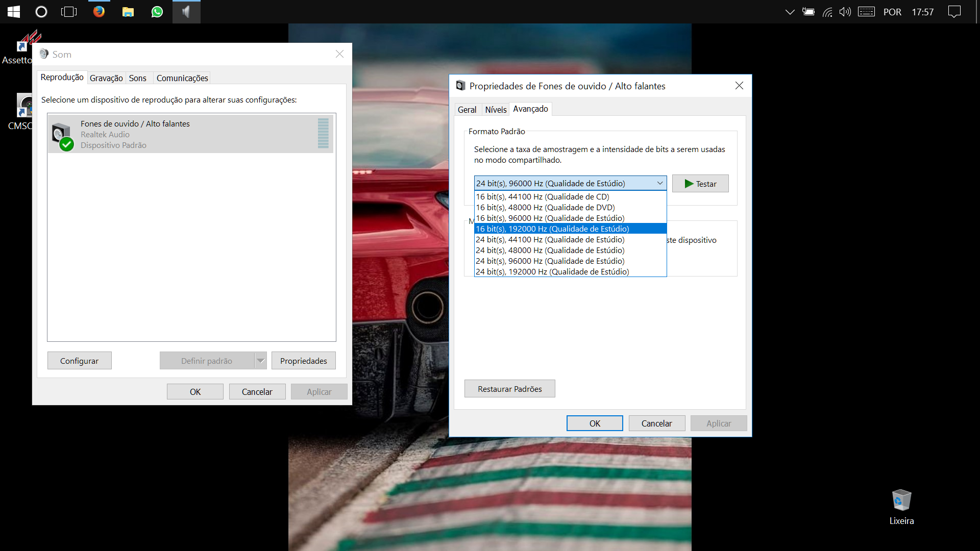
Task: Choose 24 bit(s), 192000 Hz option
Action: tap(571, 271)
